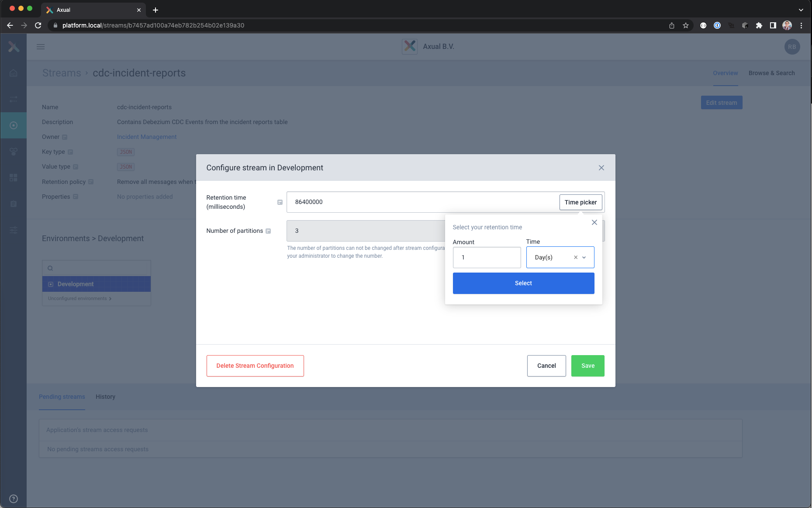
Task: Click the Value type info icon
Action: (x=76, y=167)
